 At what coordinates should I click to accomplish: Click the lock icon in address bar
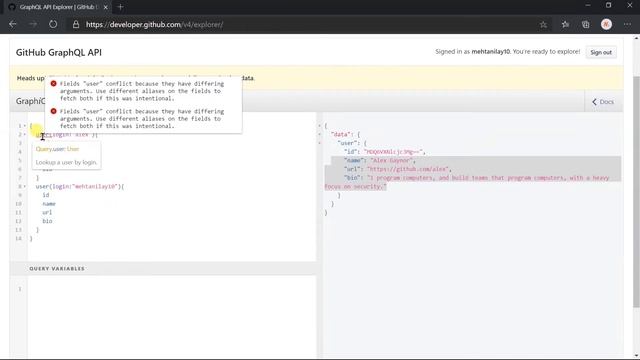point(76,24)
